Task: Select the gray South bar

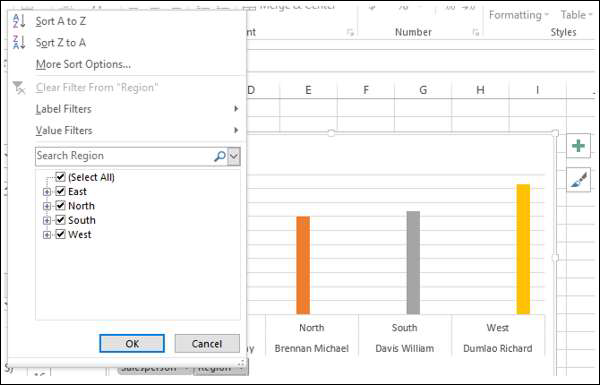Action: [413, 263]
